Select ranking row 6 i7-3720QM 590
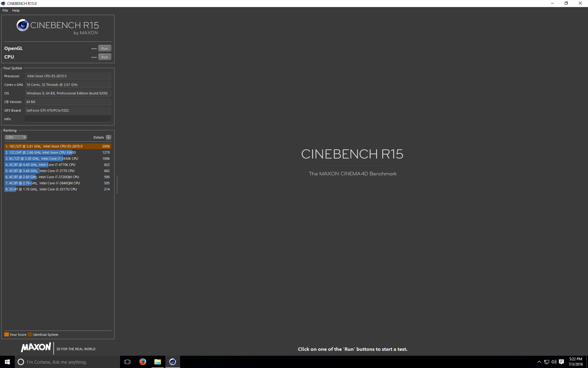Viewport: 588px width, 368px height. point(58,177)
